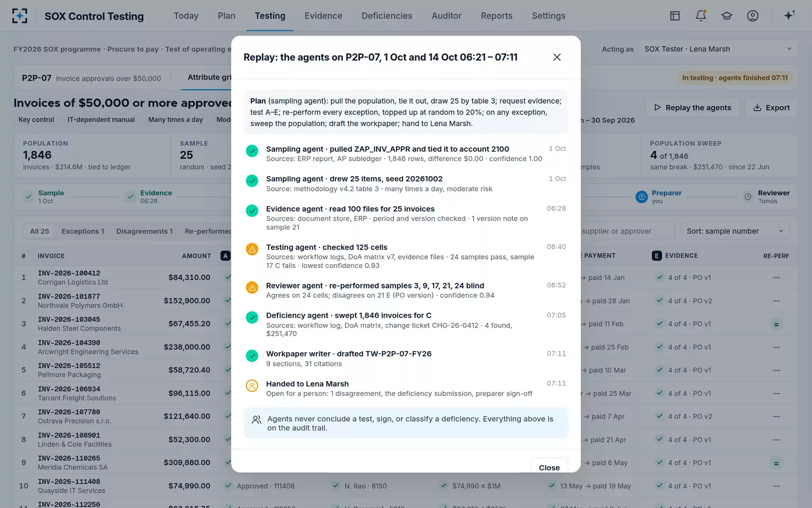Click the RE-PERF column header
Viewport: 812px width, 508px height.
pyautogui.click(x=776, y=256)
